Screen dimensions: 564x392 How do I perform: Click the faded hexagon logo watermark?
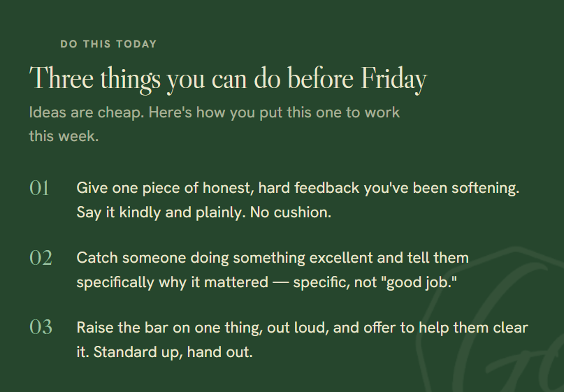(490, 319)
